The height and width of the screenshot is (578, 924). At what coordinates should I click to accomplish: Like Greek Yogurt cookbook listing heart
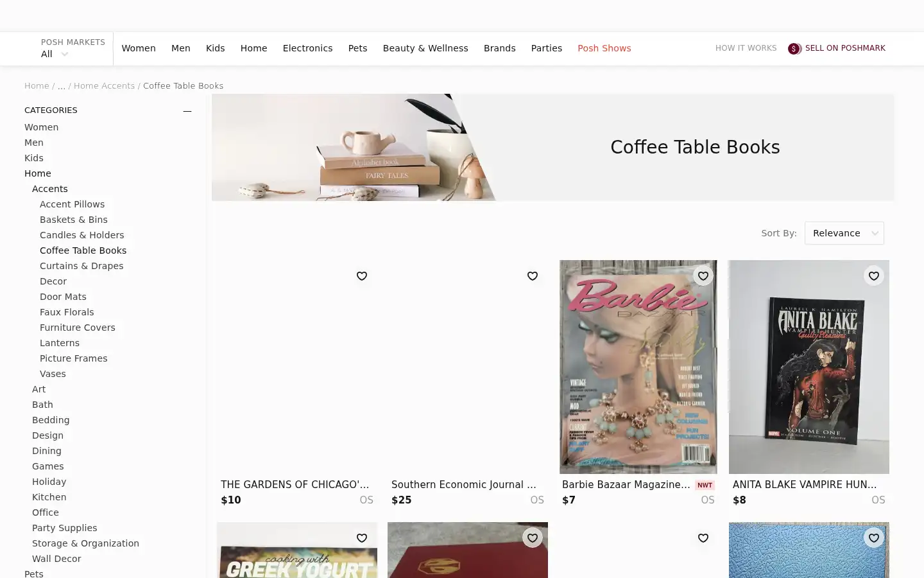(362, 538)
